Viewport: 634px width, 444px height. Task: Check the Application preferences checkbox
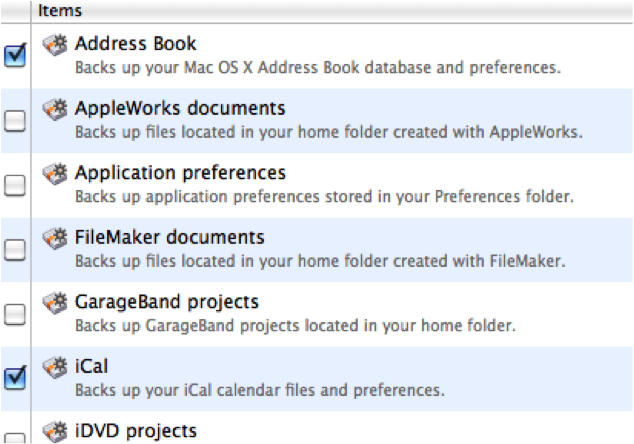coord(15,185)
